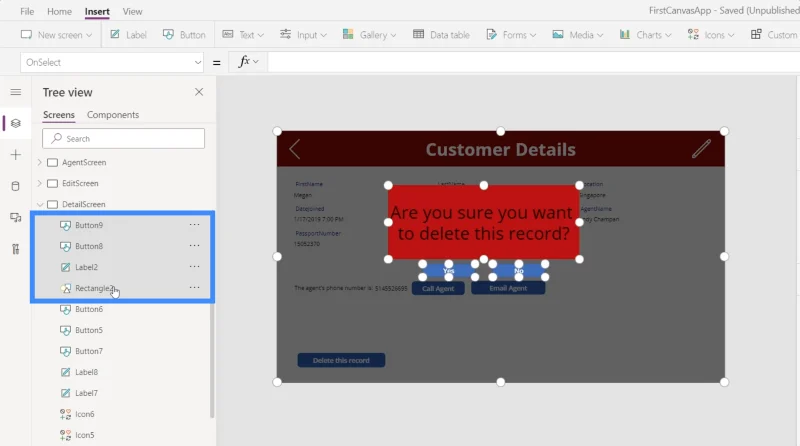Click the hamburger menu icon
This screenshot has width=800, height=446.
(x=16, y=92)
